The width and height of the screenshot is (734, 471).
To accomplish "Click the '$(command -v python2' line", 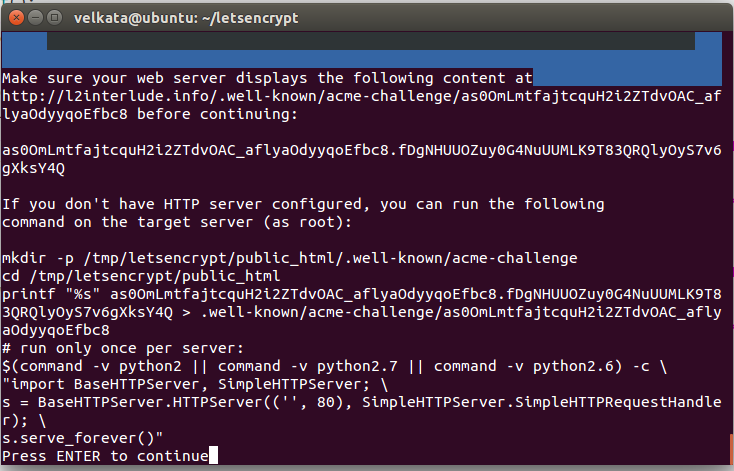I will click(x=334, y=366).
